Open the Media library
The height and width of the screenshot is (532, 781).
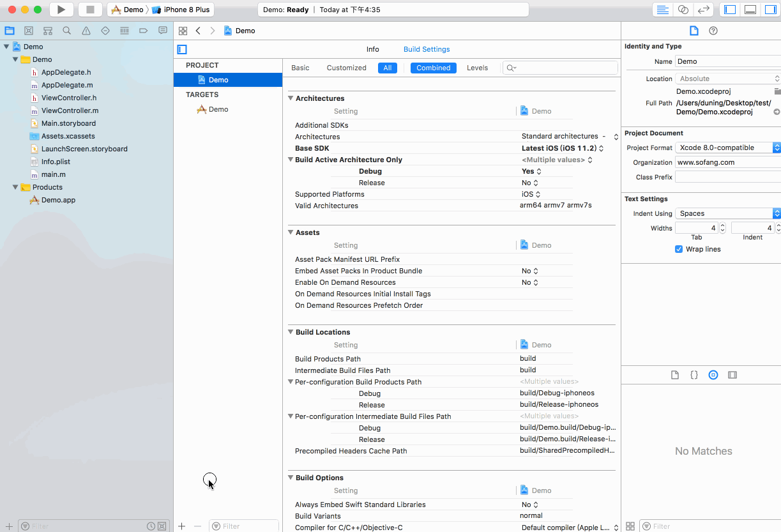[x=732, y=375]
